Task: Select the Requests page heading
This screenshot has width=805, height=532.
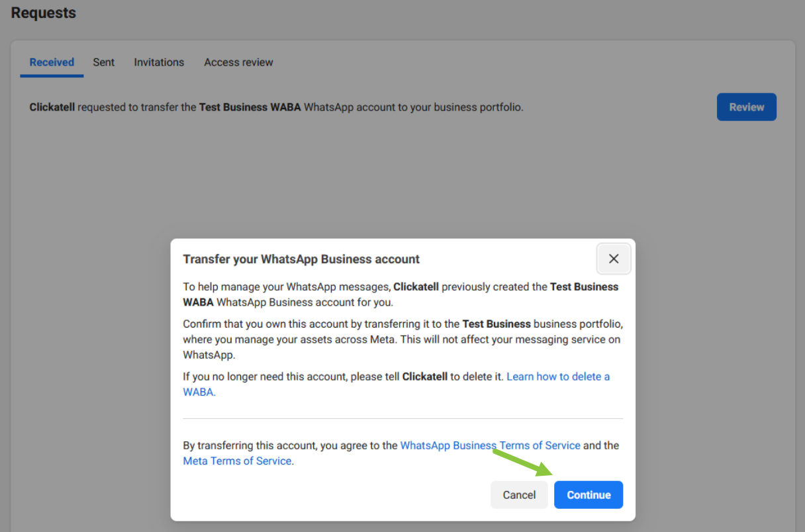Action: pos(44,13)
